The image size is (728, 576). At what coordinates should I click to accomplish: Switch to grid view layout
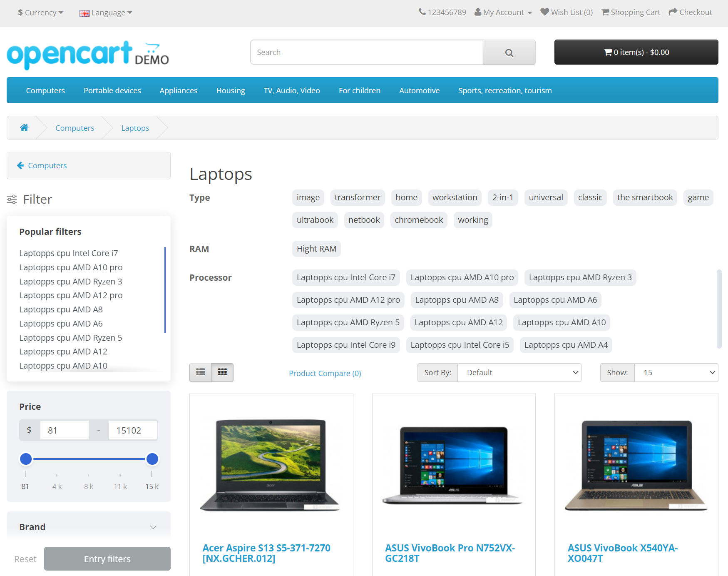[222, 372]
